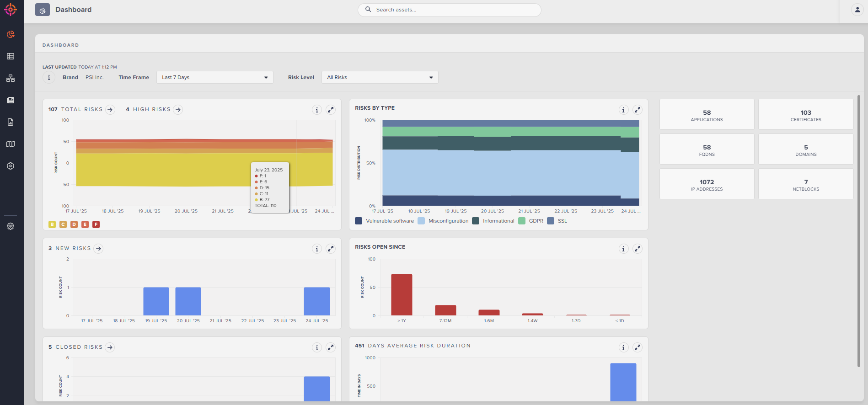This screenshot has width=868, height=405.
Task: Toggle grade D legend filter
Action: (74, 224)
